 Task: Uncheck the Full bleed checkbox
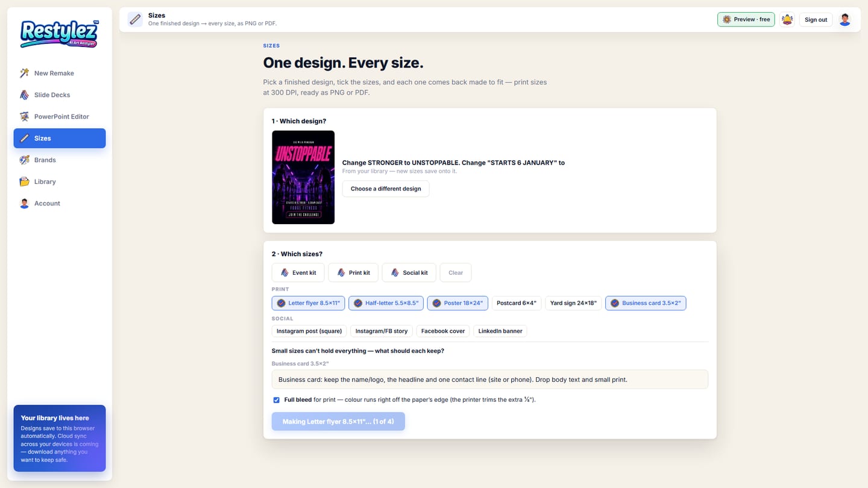277,400
